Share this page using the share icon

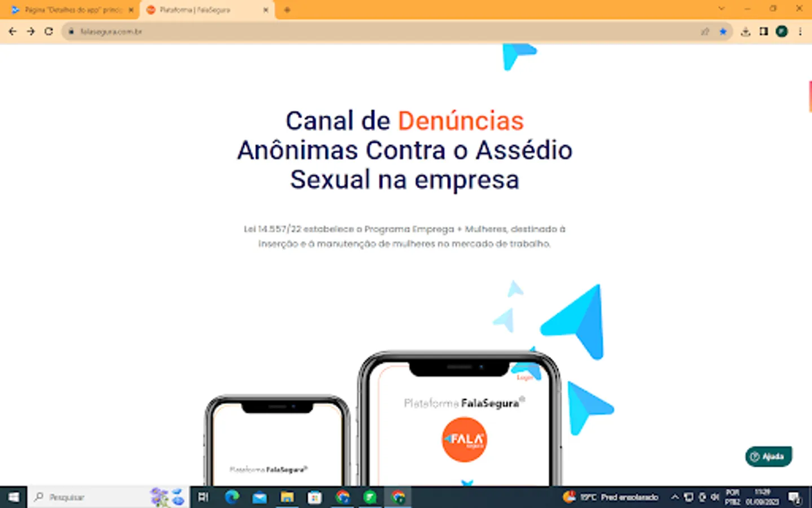[x=705, y=32]
